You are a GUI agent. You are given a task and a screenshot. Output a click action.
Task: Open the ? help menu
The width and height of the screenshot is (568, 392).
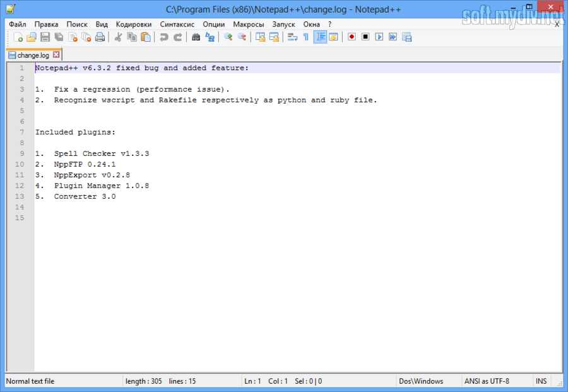(329, 24)
